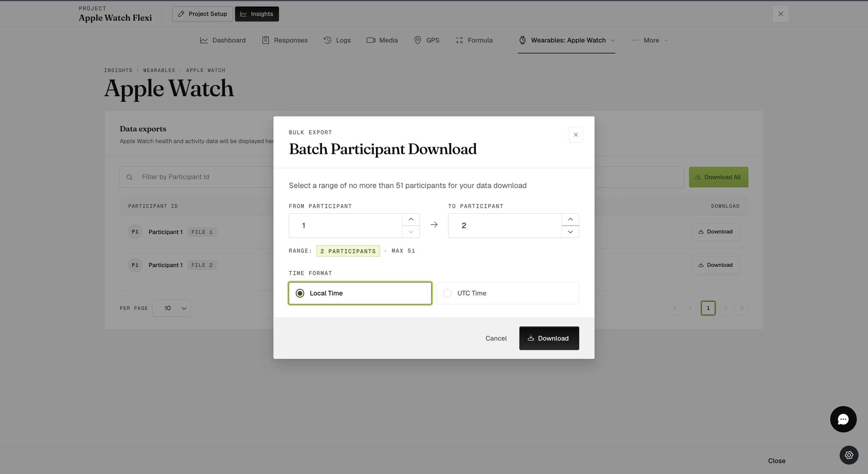
Task: Download Participant 1 File 2
Action: pos(715,265)
